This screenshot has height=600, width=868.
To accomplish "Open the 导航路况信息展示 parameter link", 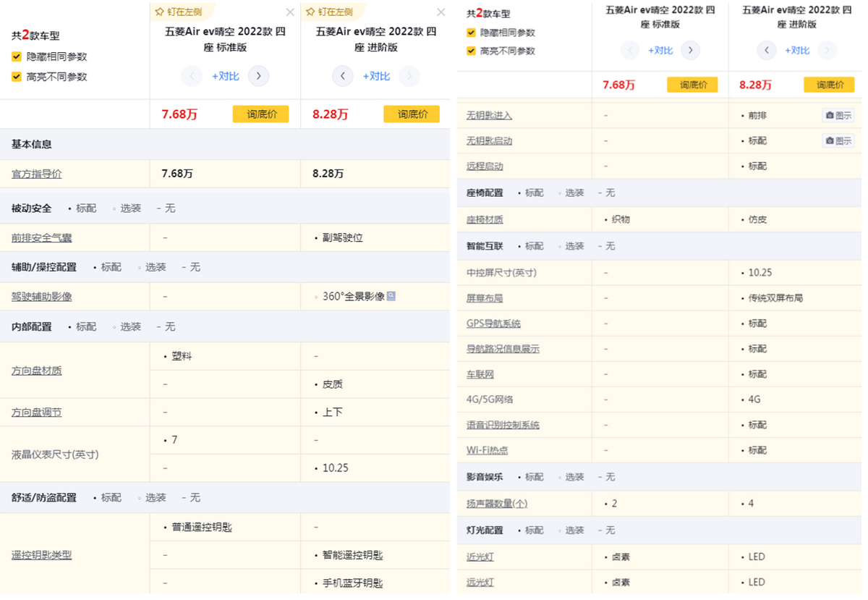I will point(503,349).
